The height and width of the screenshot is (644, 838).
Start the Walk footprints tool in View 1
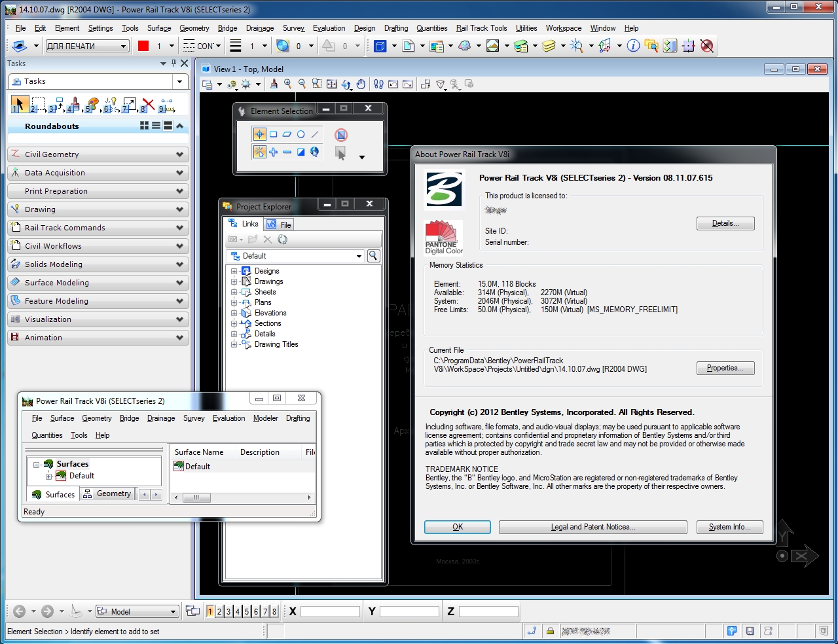[x=378, y=84]
